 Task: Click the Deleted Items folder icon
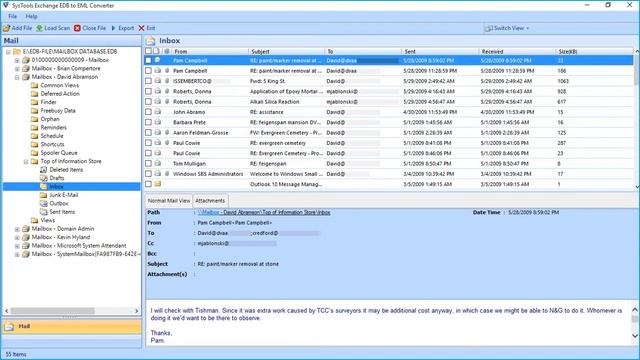pos(43,169)
